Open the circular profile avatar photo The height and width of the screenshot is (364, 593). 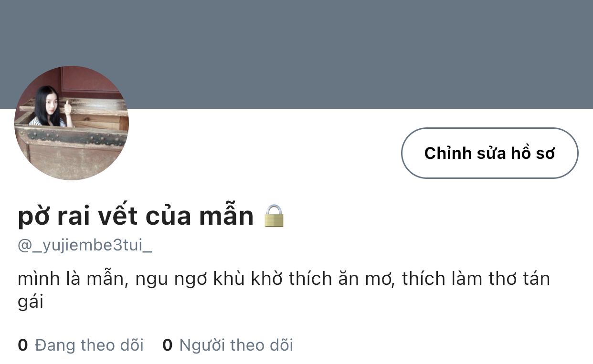(x=72, y=123)
